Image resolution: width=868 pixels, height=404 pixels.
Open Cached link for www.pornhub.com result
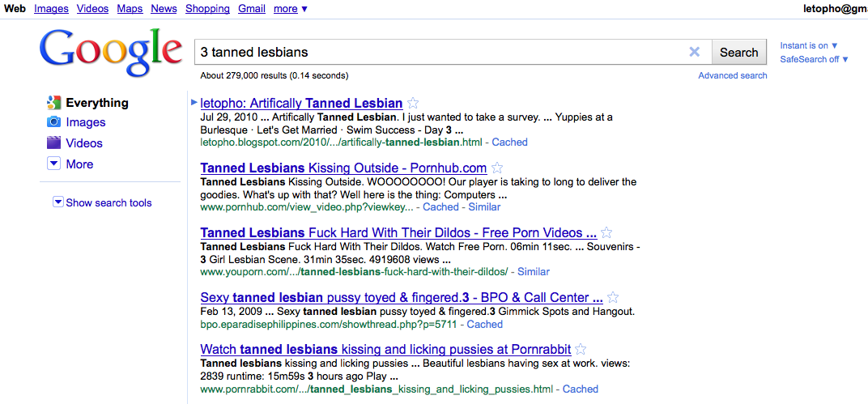tap(440, 207)
